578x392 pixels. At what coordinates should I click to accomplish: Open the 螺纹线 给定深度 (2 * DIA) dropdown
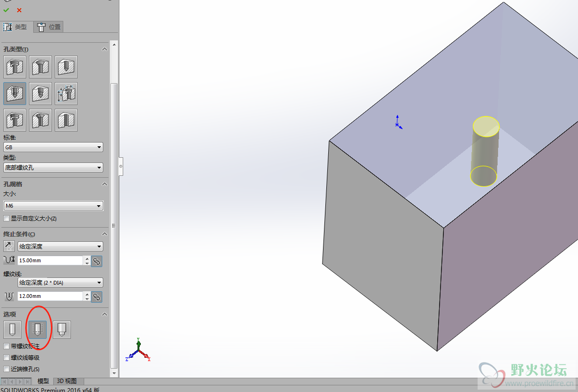60,282
